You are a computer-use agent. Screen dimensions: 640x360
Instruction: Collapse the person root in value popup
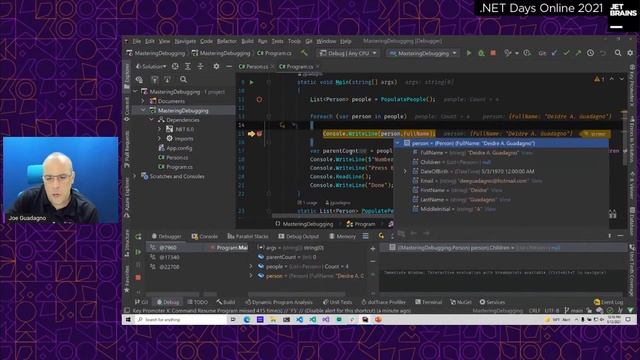398,143
